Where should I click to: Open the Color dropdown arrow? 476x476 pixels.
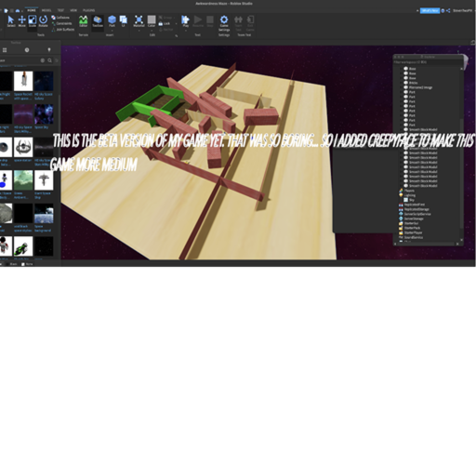point(152,31)
